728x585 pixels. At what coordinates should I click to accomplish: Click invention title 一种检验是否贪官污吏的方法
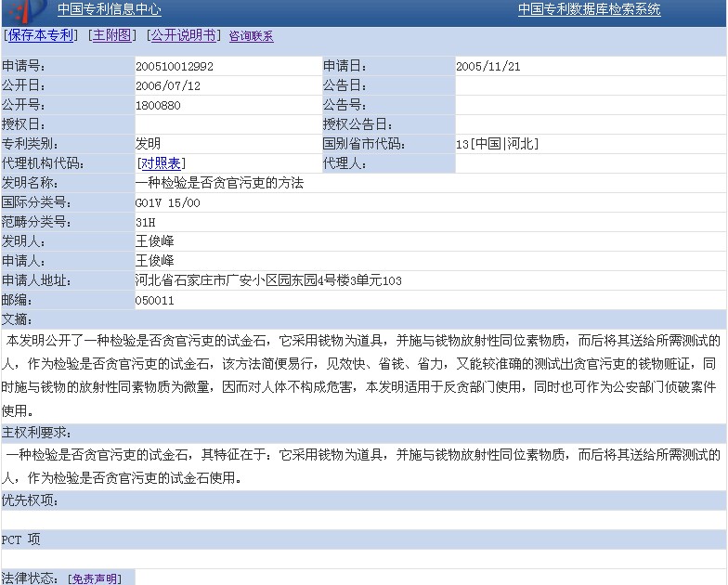pos(219,183)
